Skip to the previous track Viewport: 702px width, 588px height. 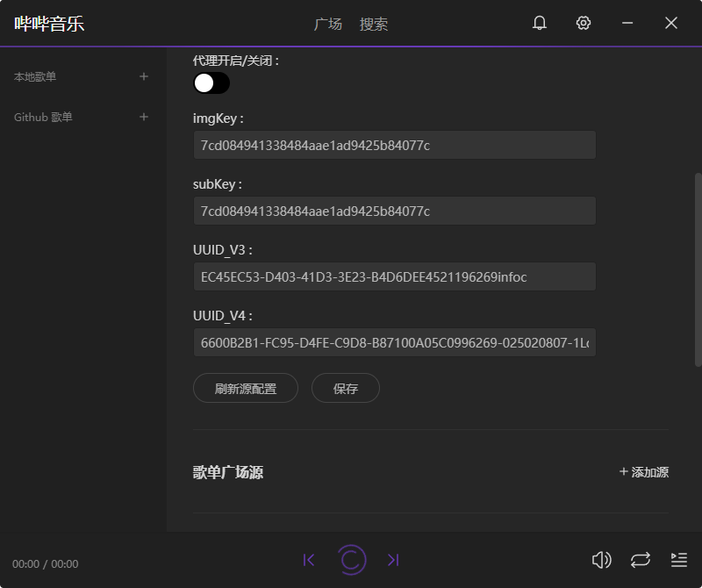310,559
